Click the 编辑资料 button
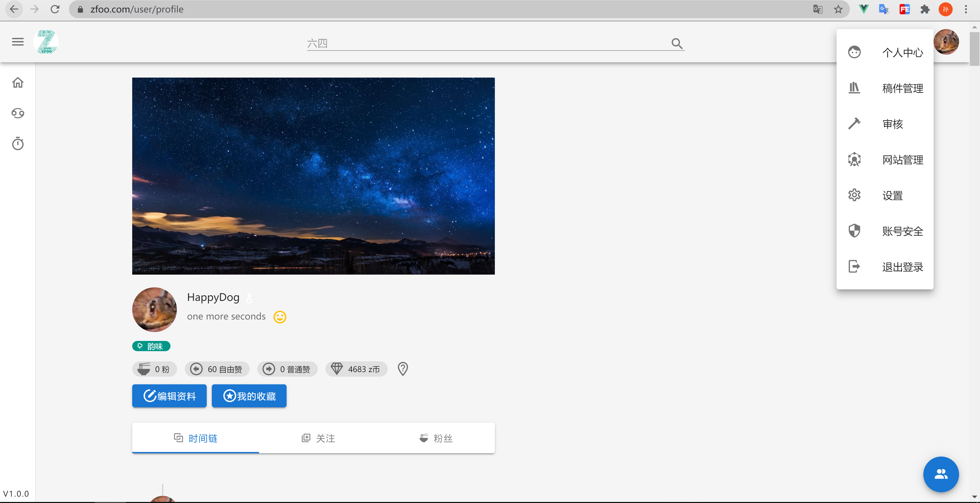Screen dimensions: 980x503 [x=169, y=396]
